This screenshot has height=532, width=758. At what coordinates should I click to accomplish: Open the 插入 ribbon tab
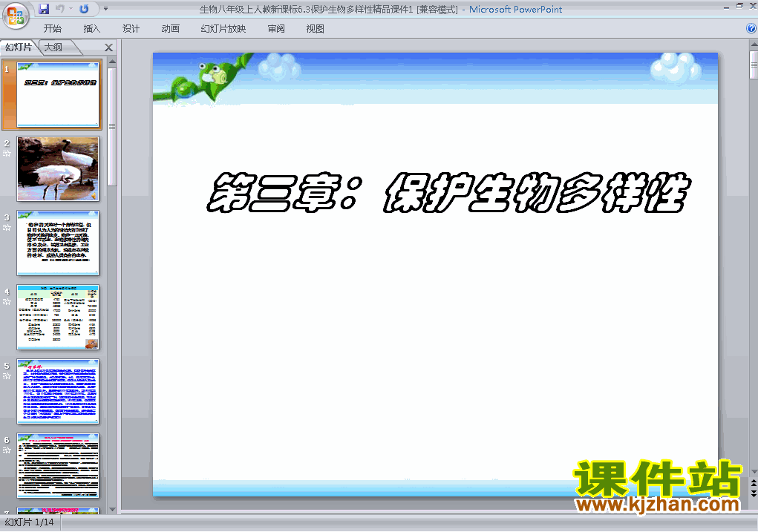click(x=92, y=29)
